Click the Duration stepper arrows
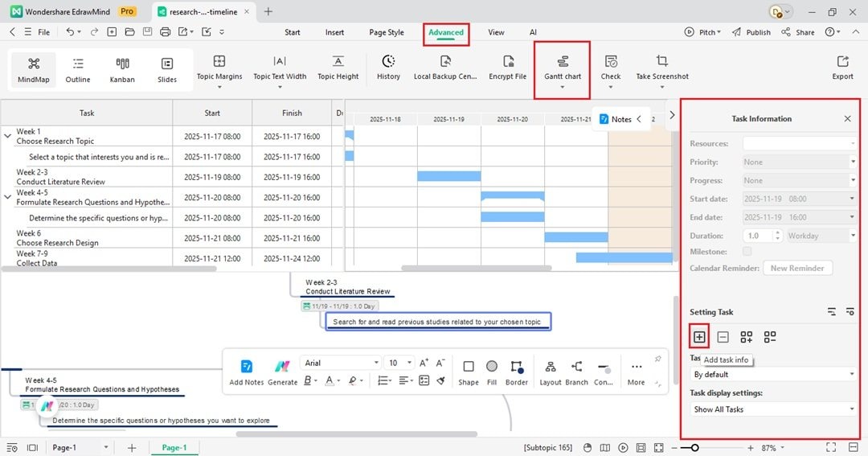Viewport: 868px width, 456px height. [x=777, y=236]
